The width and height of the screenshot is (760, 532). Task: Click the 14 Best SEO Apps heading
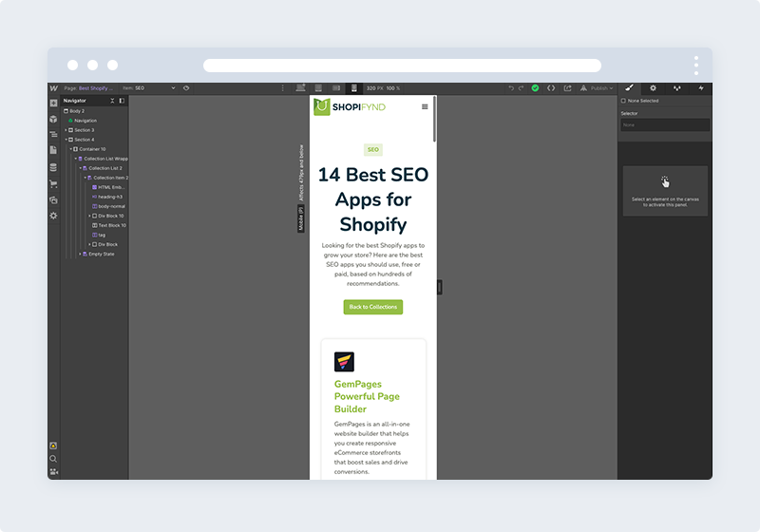coord(373,199)
